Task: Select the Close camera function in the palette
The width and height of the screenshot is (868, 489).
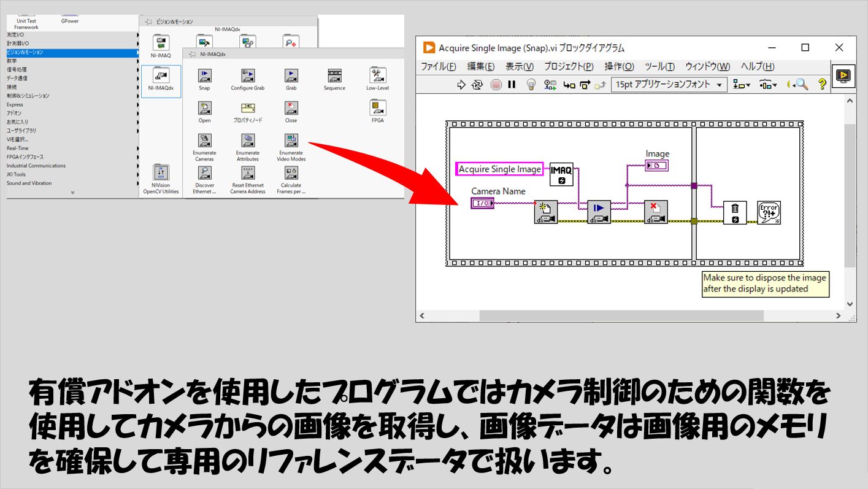Action: coord(291,108)
